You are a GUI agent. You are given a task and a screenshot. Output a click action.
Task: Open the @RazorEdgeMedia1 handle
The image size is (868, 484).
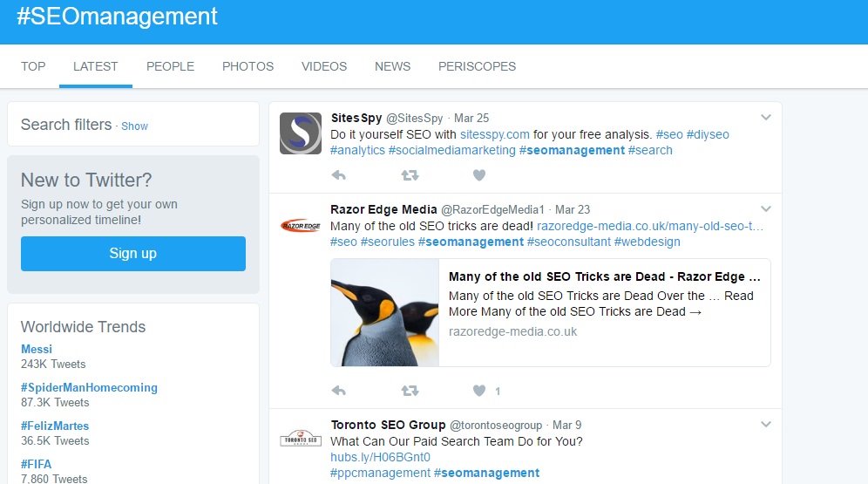click(492, 210)
